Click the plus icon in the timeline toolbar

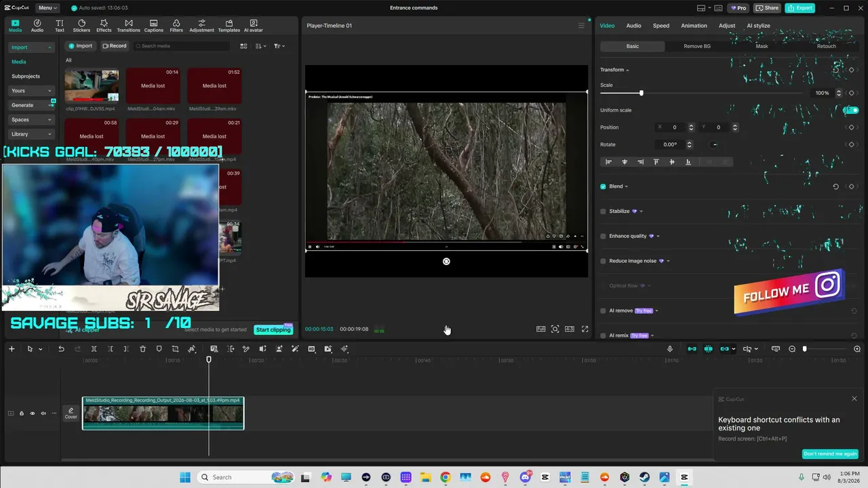click(x=12, y=349)
